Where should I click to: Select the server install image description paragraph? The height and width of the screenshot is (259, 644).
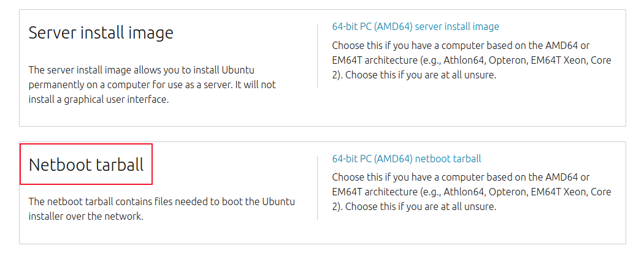161,83
